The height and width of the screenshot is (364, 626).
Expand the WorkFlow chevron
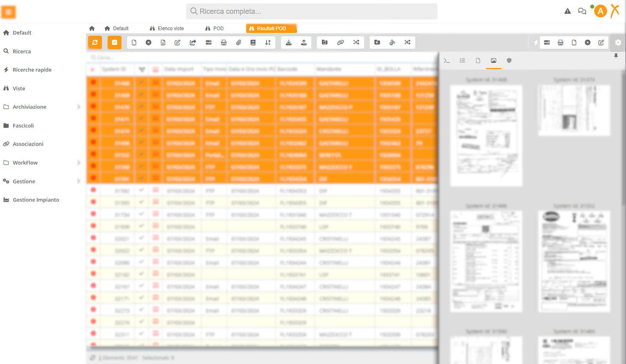pos(79,163)
